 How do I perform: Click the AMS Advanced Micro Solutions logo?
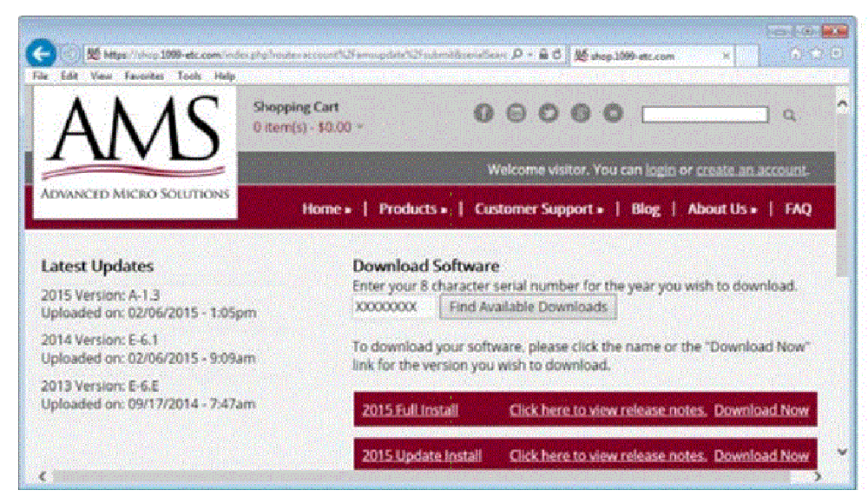135,151
